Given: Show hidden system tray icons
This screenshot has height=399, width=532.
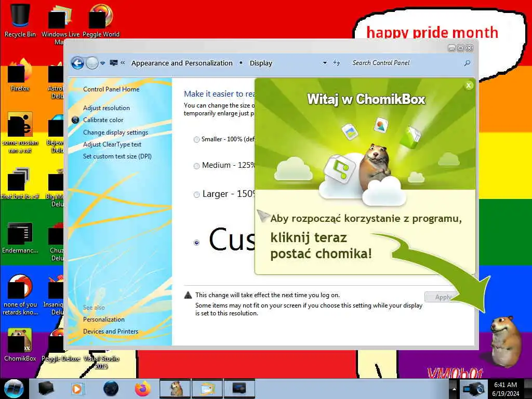Looking at the screenshot, I should (454, 389).
